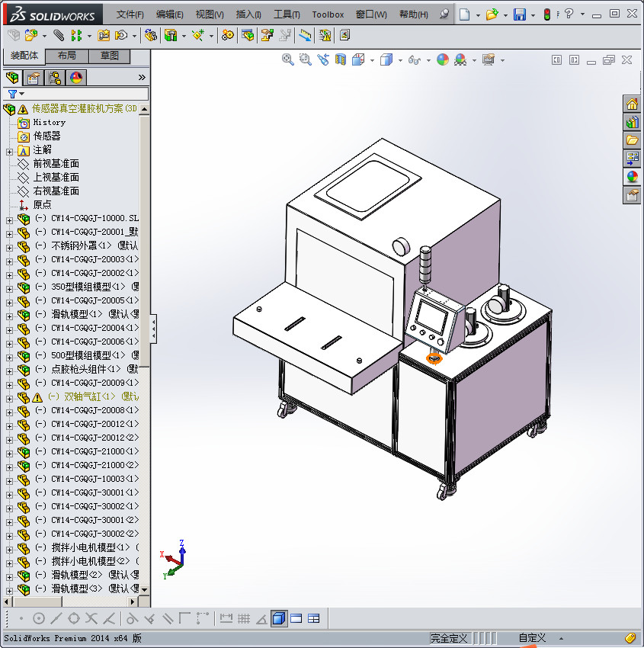This screenshot has height=648, width=644.
Task: Open File Explorer folder in task pane
Action: (632, 140)
